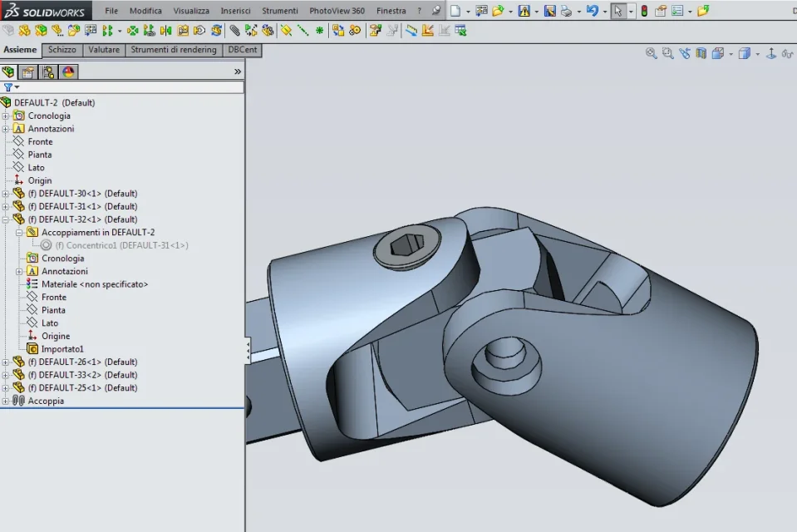
Task: Click the Print icon
Action: pyautogui.click(x=566, y=11)
